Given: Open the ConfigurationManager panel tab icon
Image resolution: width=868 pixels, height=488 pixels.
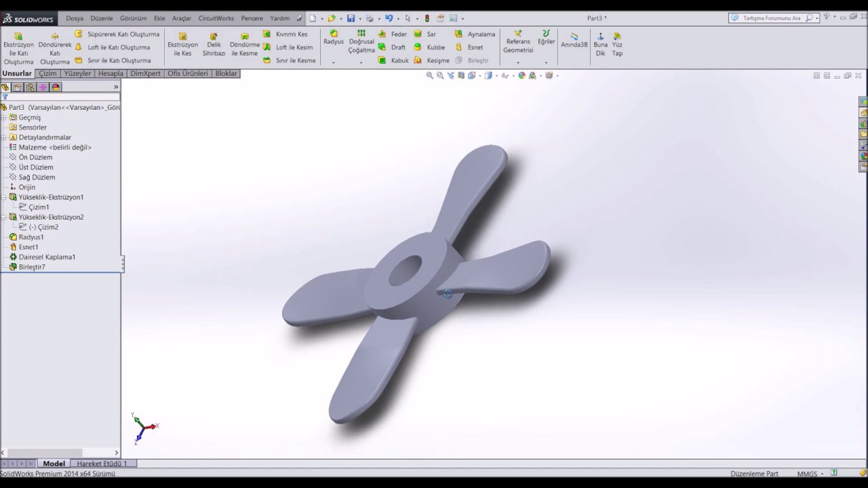Looking at the screenshot, I should tap(30, 87).
